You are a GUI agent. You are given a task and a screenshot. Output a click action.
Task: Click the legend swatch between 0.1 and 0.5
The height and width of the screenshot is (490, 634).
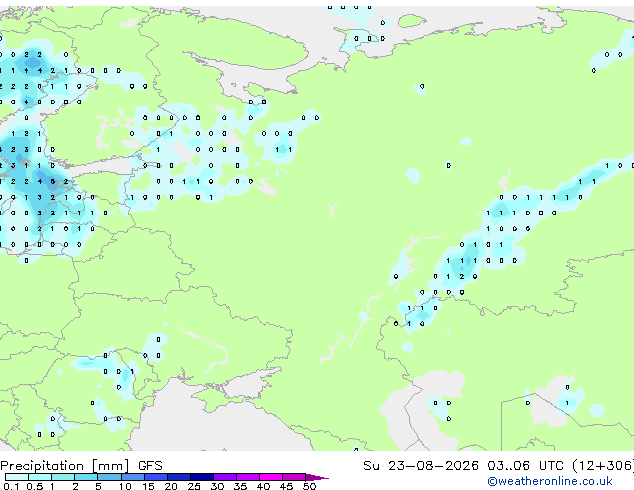point(17,477)
